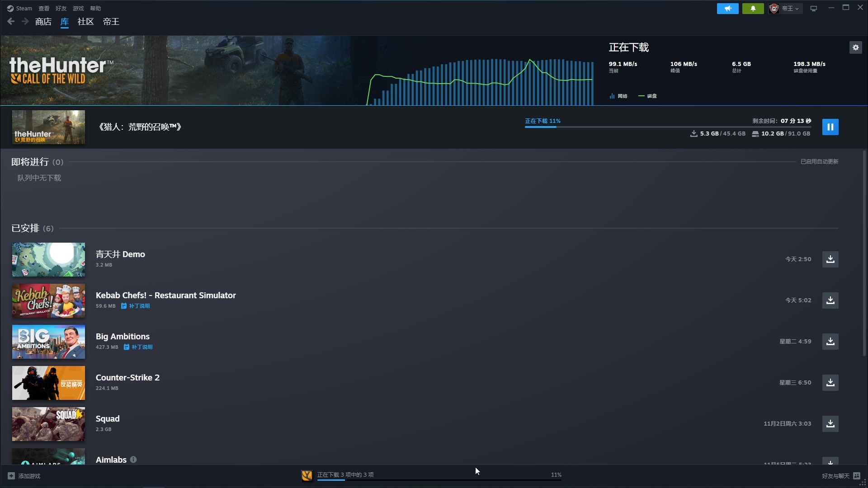Image resolution: width=868 pixels, height=488 pixels.
Task: Go back with the left arrow
Action: pyautogui.click(x=11, y=21)
